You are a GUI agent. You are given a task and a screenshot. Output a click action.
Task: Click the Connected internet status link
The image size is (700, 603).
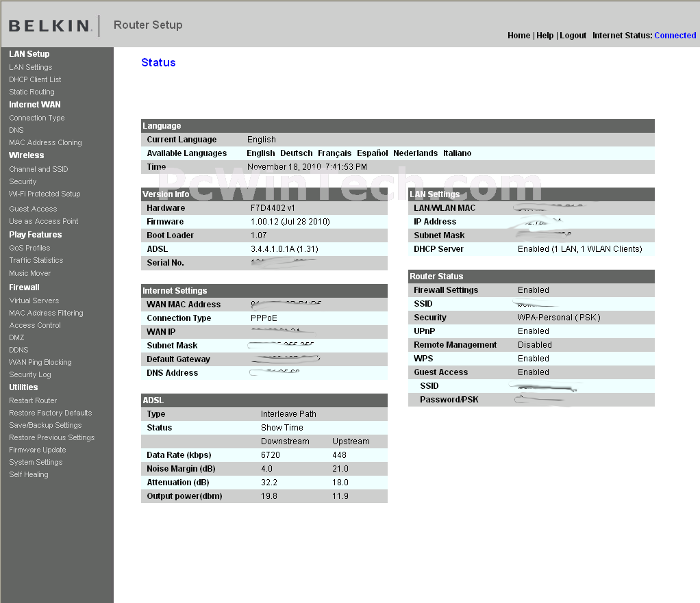click(x=675, y=35)
